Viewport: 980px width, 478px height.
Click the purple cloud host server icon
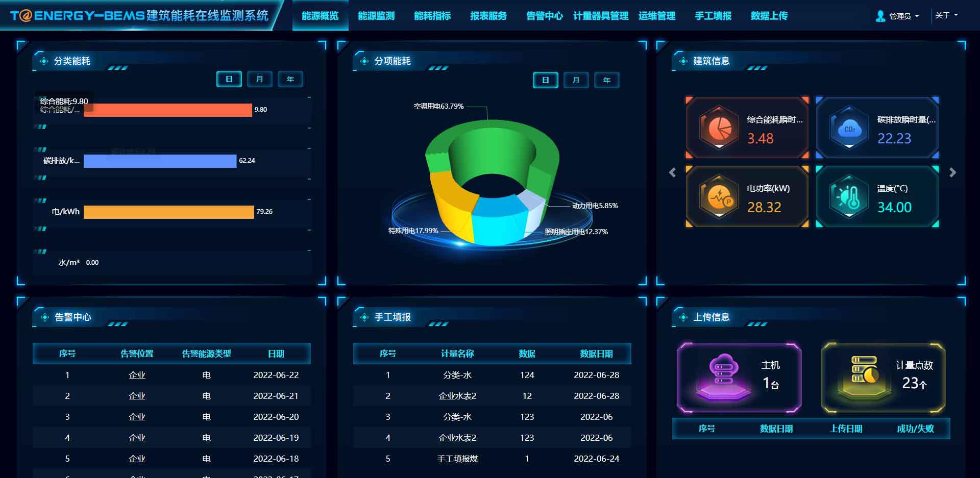[x=723, y=376]
